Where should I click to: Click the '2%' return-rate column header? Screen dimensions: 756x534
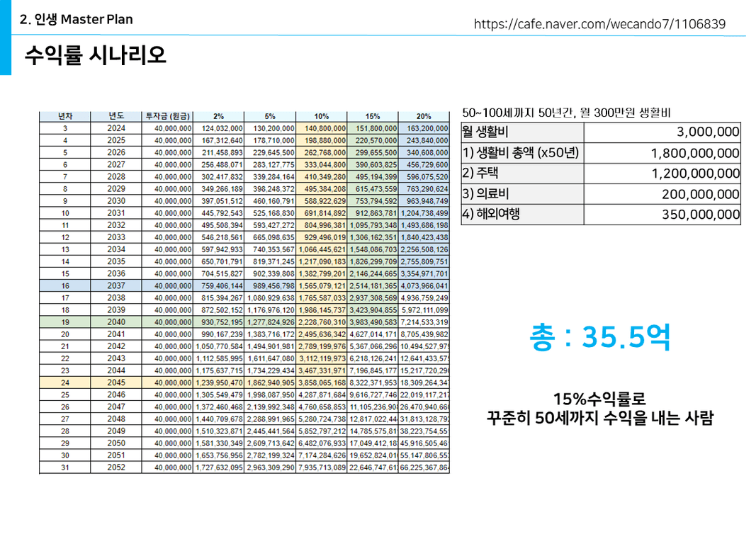pos(219,116)
